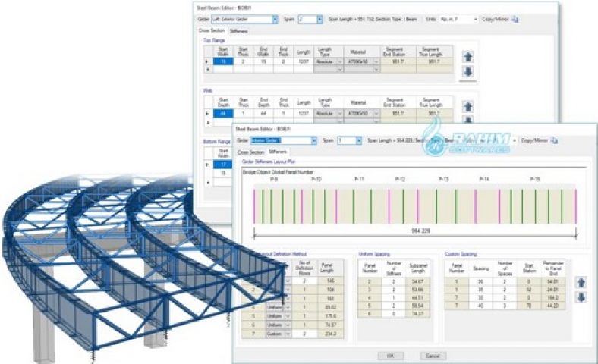Move Custom Spacing row up
The height and width of the screenshot is (364, 598).
581,282
